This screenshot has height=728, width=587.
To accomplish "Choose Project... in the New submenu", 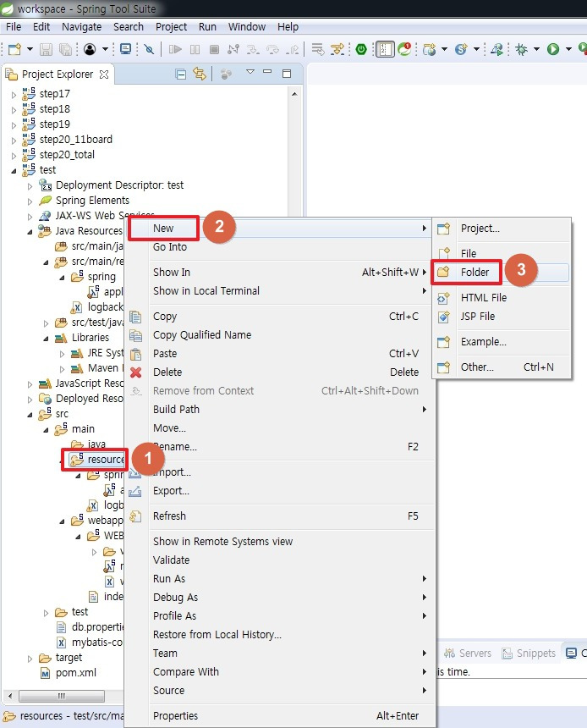I will click(502, 229).
